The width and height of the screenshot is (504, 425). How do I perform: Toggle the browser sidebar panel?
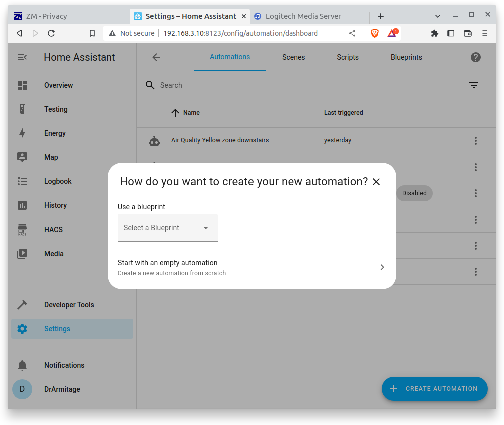coord(451,33)
